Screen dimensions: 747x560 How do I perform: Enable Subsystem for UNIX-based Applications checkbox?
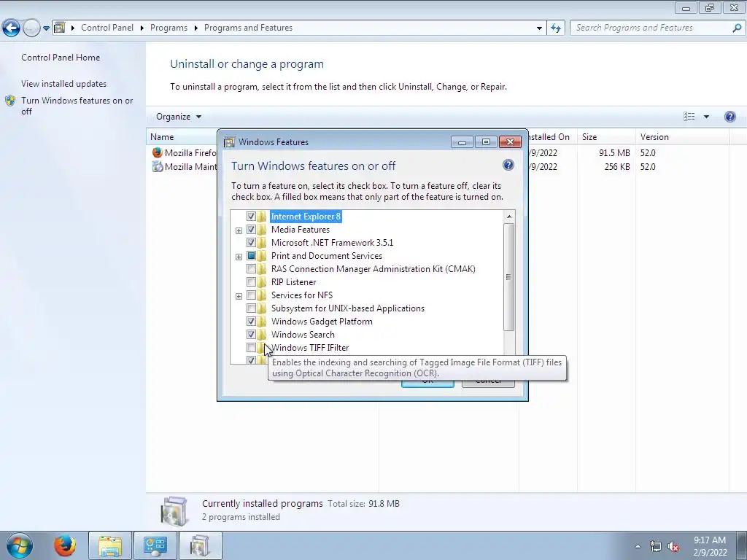click(251, 308)
